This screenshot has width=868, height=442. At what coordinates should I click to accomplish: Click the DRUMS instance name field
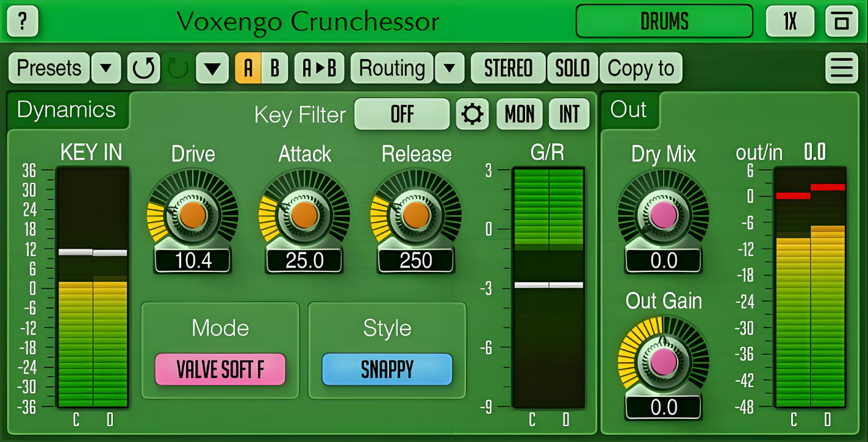(664, 21)
